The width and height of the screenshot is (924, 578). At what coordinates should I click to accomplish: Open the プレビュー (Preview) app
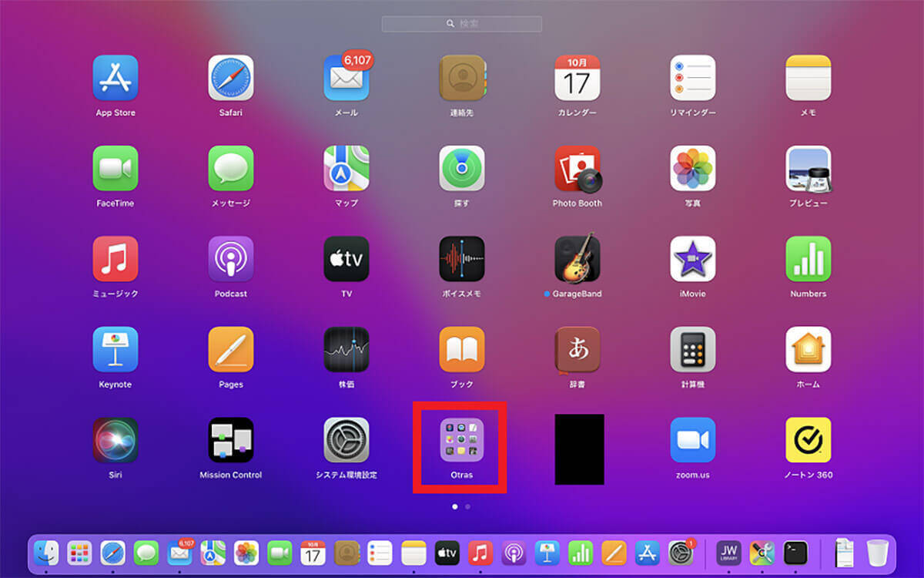808,169
